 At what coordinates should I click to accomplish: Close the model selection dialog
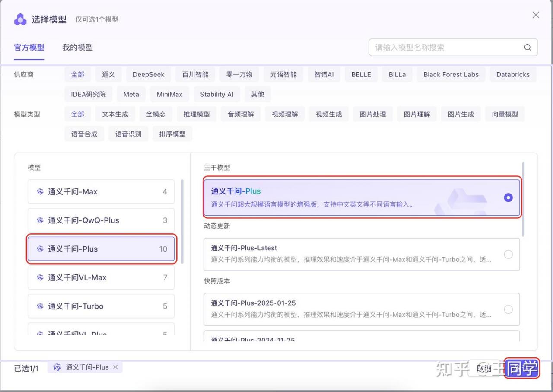point(536,15)
